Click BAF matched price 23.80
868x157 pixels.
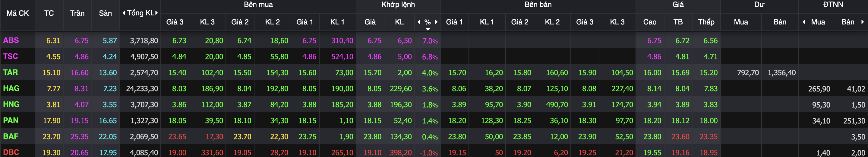click(372, 137)
